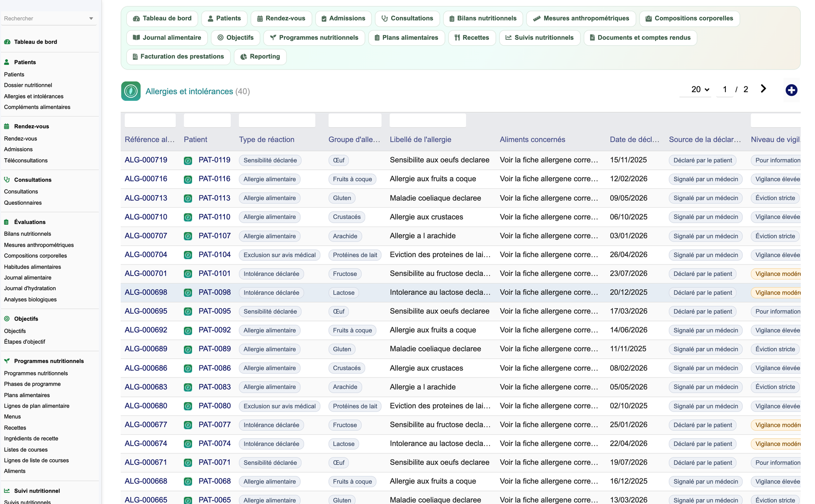This screenshot has width=815, height=504.
Task: Open Bilans nutritionnels top tab
Action: [x=482, y=18]
